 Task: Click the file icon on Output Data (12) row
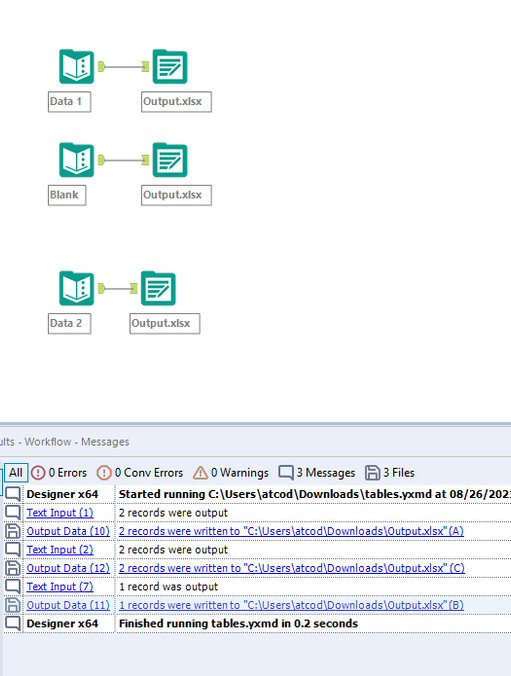pos(13,568)
